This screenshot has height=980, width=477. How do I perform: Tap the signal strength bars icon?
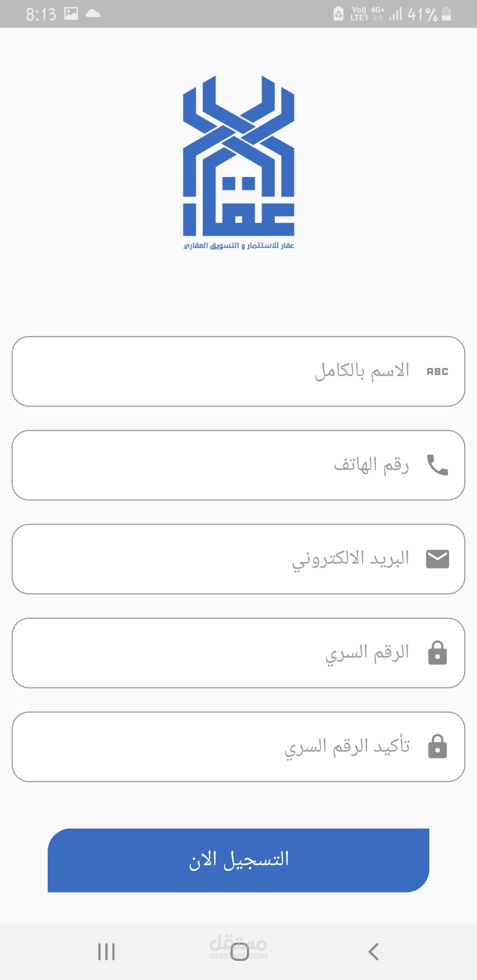(x=396, y=14)
